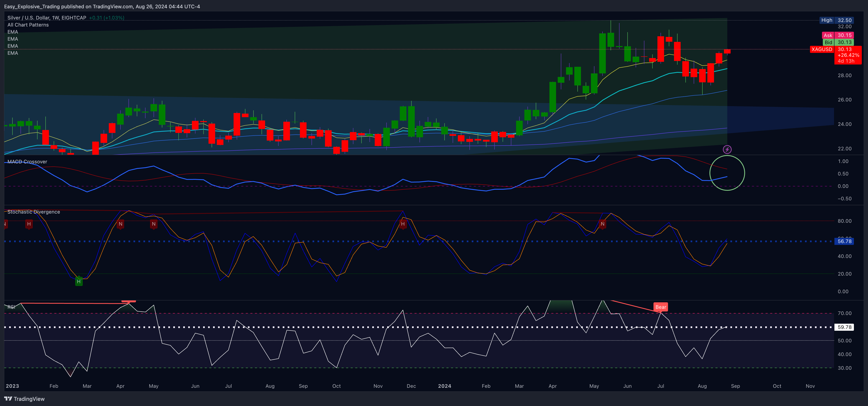Click the High 32.50 price label
Viewport: 868px width, 406px height.
point(836,20)
